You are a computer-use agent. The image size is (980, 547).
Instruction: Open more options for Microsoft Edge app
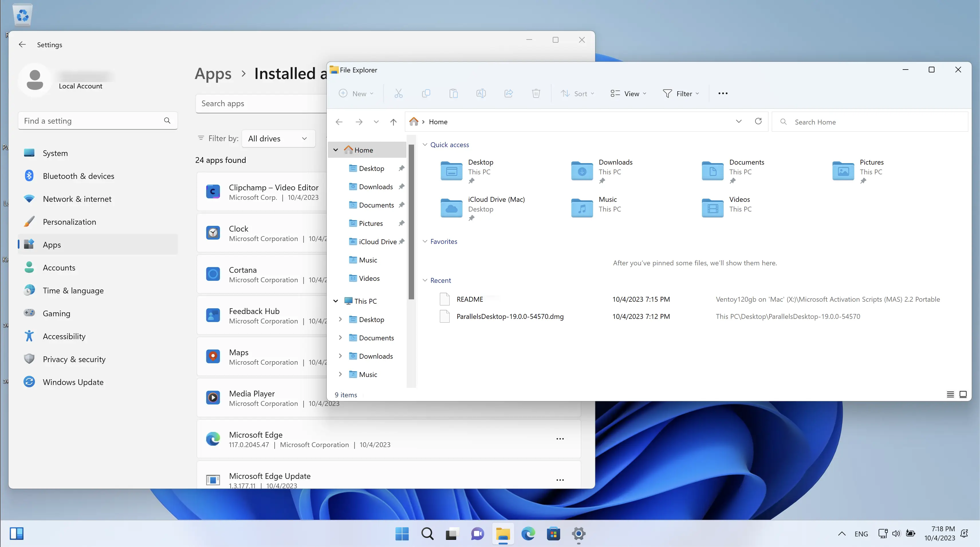tap(560, 439)
